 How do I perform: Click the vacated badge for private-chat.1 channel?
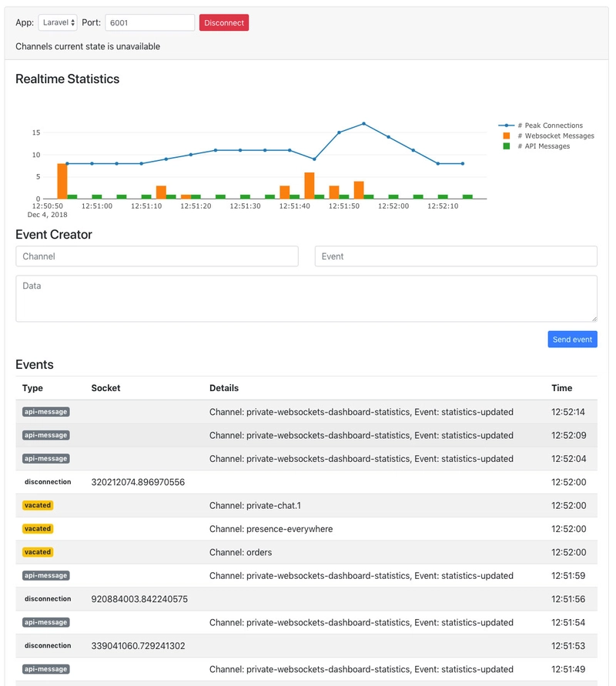tap(38, 506)
